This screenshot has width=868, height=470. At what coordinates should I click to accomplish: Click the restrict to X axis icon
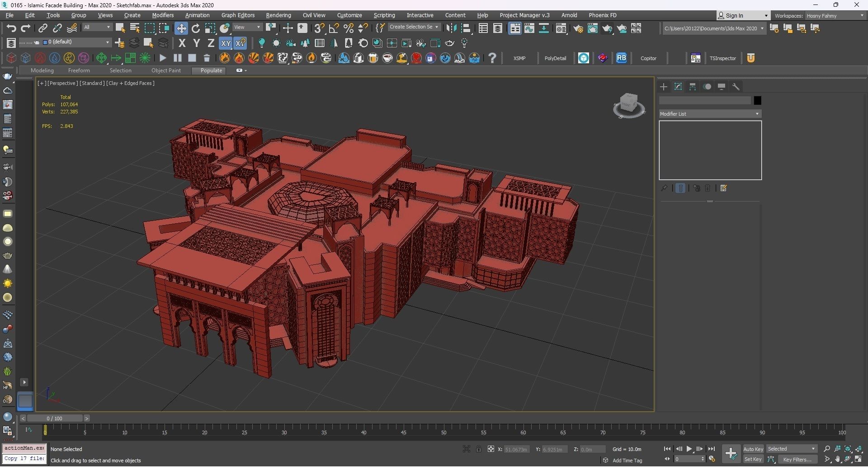pos(182,43)
